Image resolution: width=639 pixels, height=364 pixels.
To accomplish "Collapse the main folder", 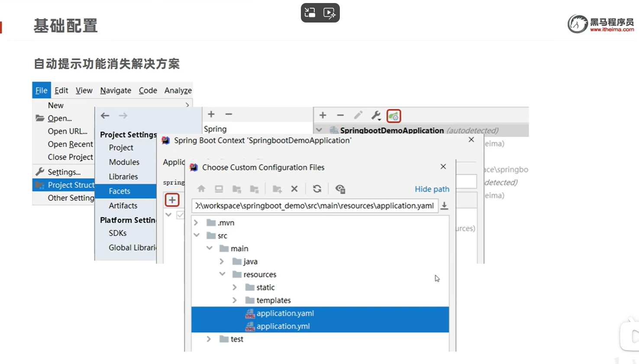I will pyautogui.click(x=210, y=248).
